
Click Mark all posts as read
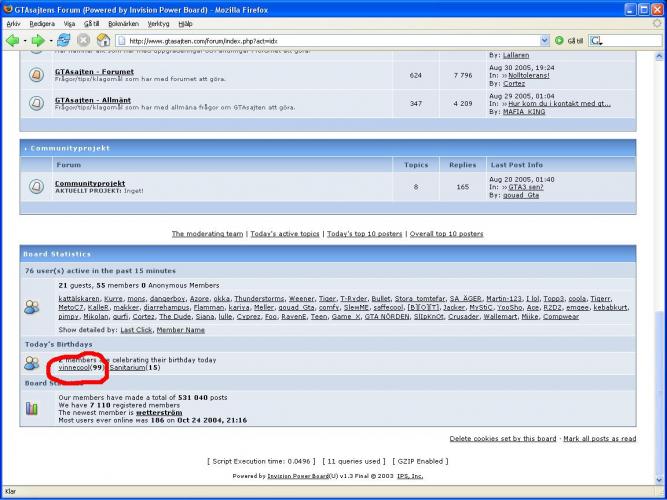click(599, 439)
